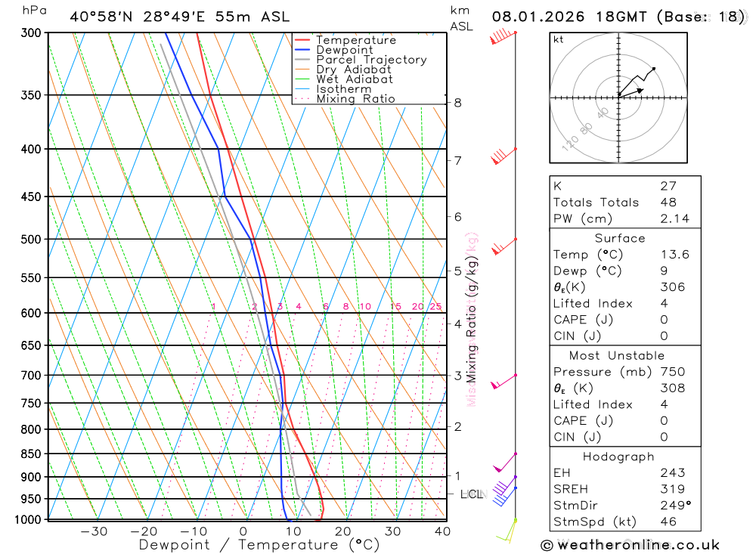Click the 8 km altitude label
The width and height of the screenshot is (756, 554).
tap(457, 103)
